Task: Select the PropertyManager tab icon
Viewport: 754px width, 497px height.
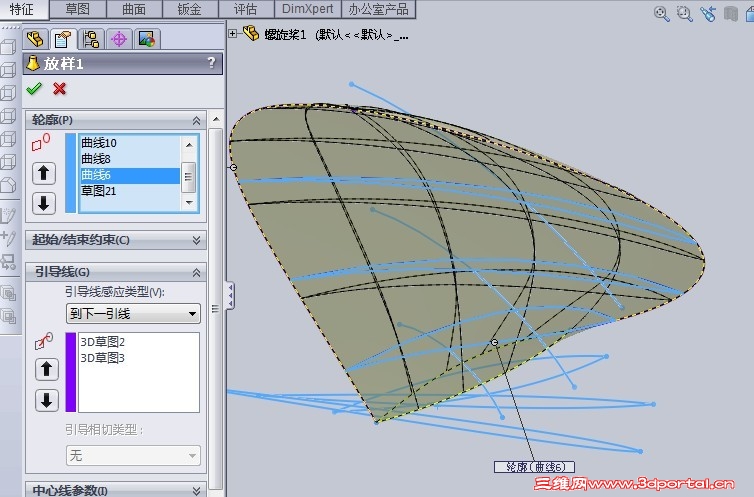Action: (x=63, y=39)
